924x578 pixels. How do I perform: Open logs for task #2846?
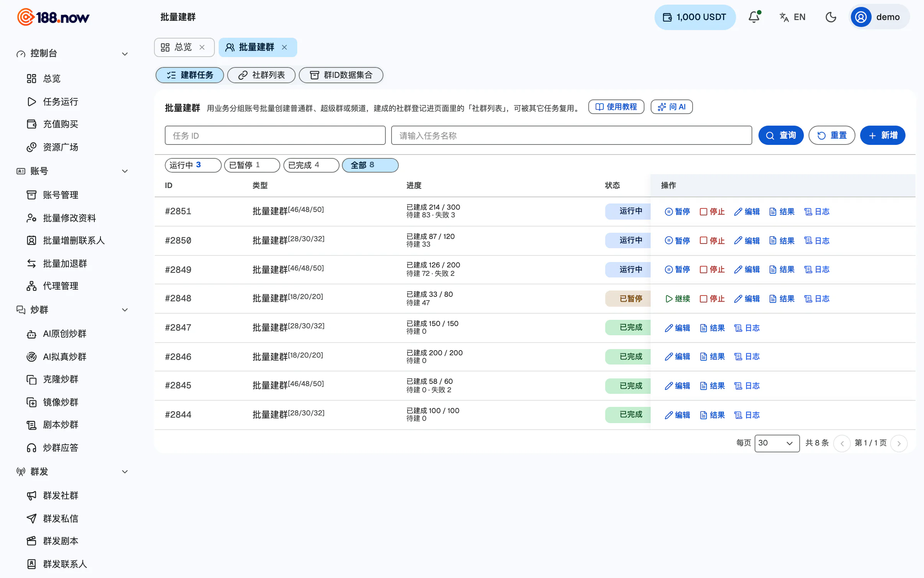pyautogui.click(x=747, y=356)
